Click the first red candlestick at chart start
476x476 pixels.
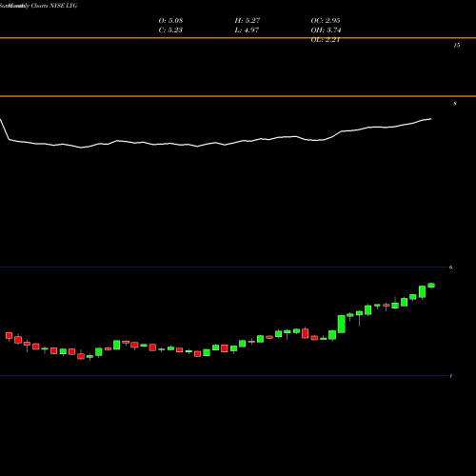point(9,336)
